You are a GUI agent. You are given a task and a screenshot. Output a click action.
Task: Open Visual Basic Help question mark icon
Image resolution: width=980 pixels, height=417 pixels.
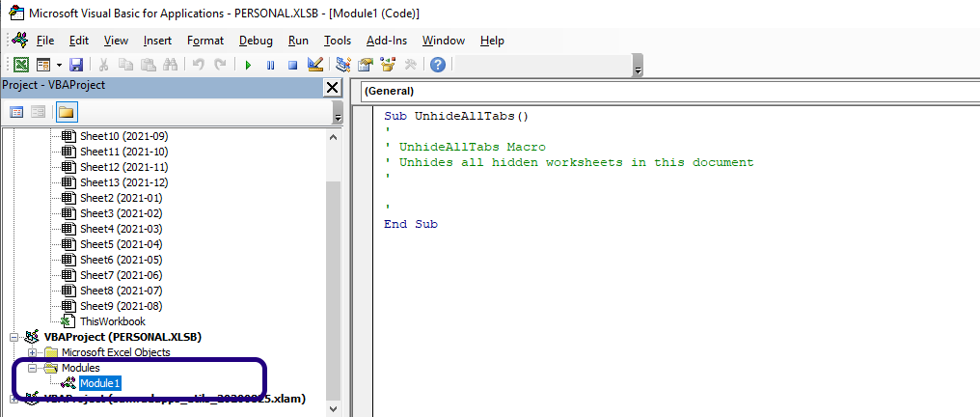[x=438, y=65]
